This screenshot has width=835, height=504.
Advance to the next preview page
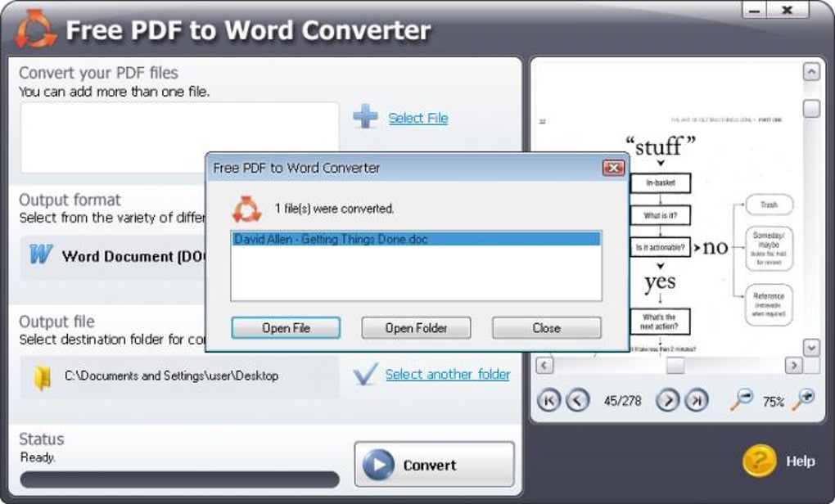(x=670, y=401)
